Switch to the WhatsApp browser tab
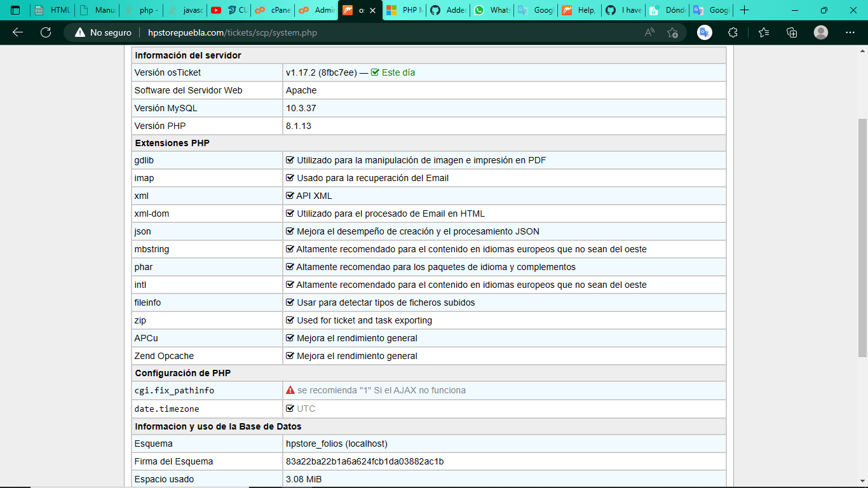Screen dimensions: 868x488 pos(492,10)
